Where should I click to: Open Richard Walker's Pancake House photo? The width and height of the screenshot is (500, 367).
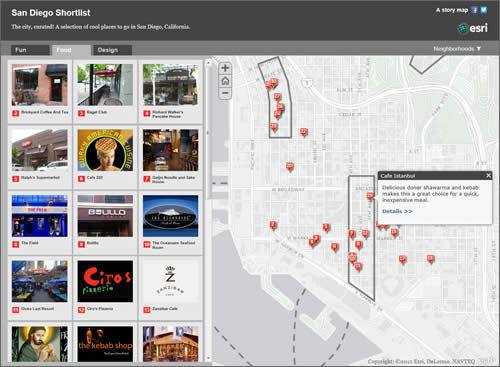[170, 85]
